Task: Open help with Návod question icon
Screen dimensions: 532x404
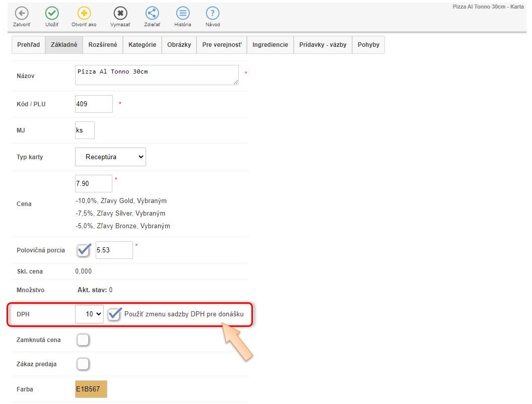Action: click(213, 14)
